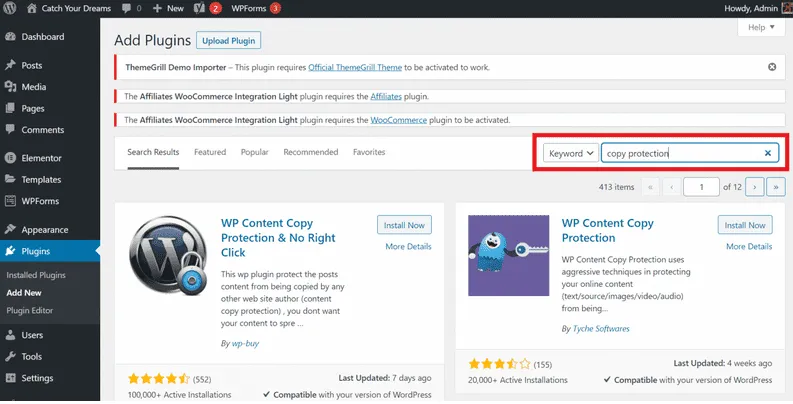Viewport: 793px width, 404px height.
Task: Click the WordPress padlock plugin thumbnail
Action: pos(168,256)
